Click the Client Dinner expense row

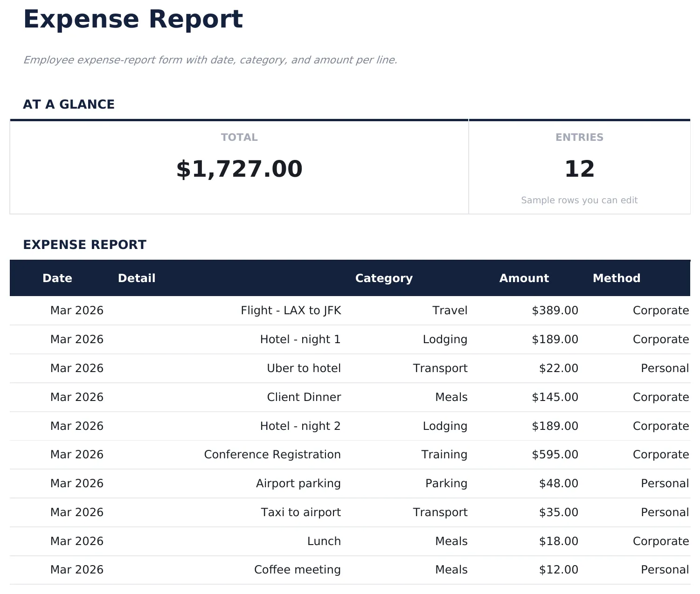click(304, 397)
